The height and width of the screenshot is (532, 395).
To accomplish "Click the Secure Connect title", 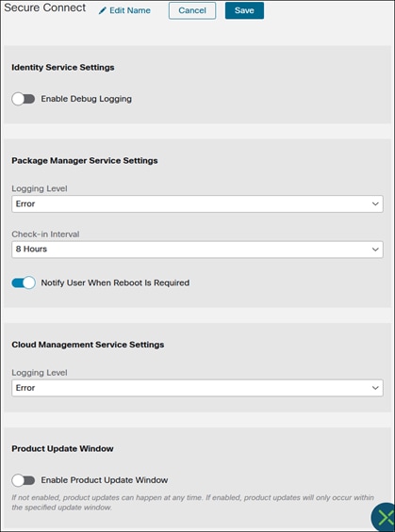I will click(45, 8).
